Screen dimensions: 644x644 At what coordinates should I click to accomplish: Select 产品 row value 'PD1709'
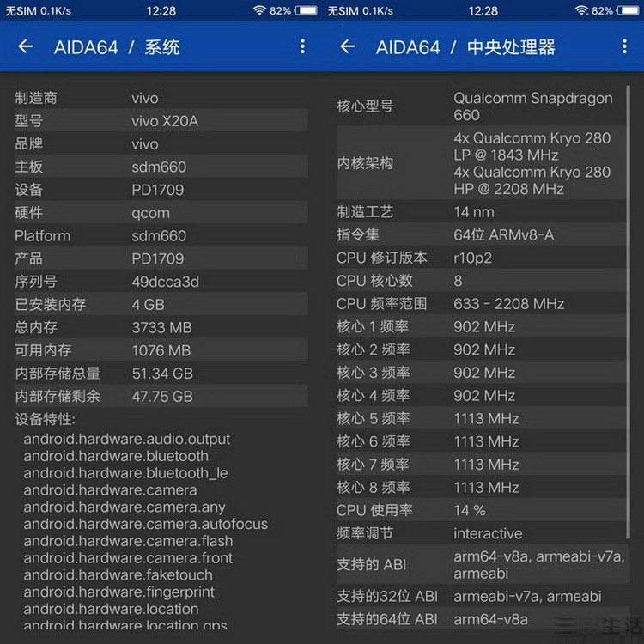tap(157, 258)
